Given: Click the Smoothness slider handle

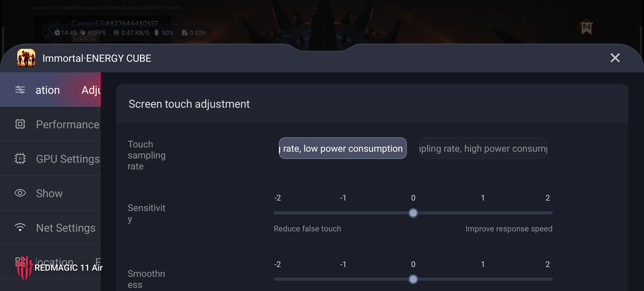Looking at the screenshot, I should 413,279.
